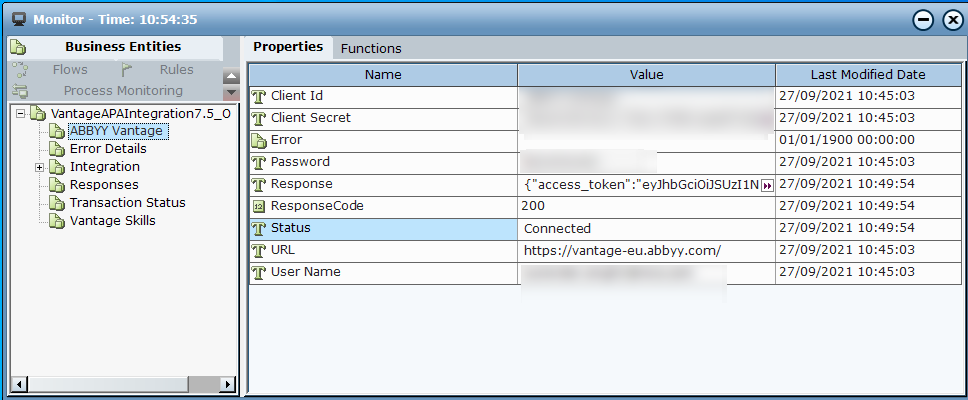Click the folder icon next to Vantage Skills
This screenshot has width=968, height=400.
(56, 221)
